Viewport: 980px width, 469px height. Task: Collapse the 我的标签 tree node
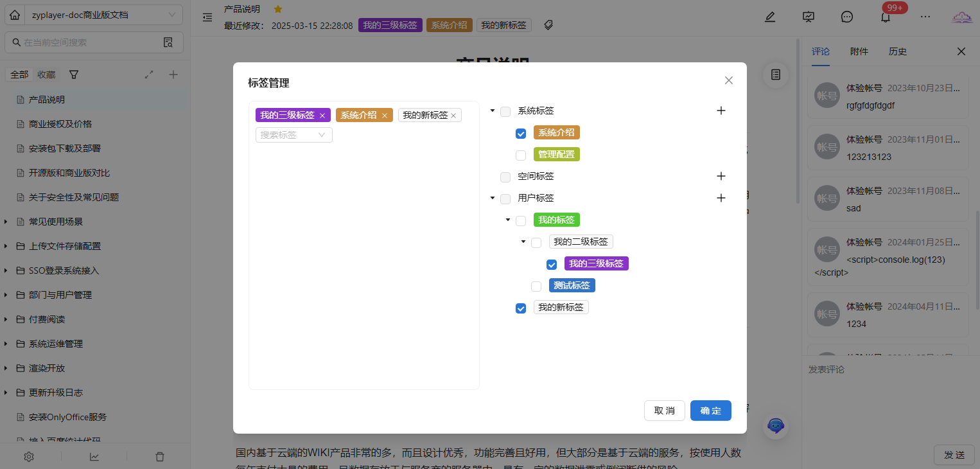(x=508, y=220)
